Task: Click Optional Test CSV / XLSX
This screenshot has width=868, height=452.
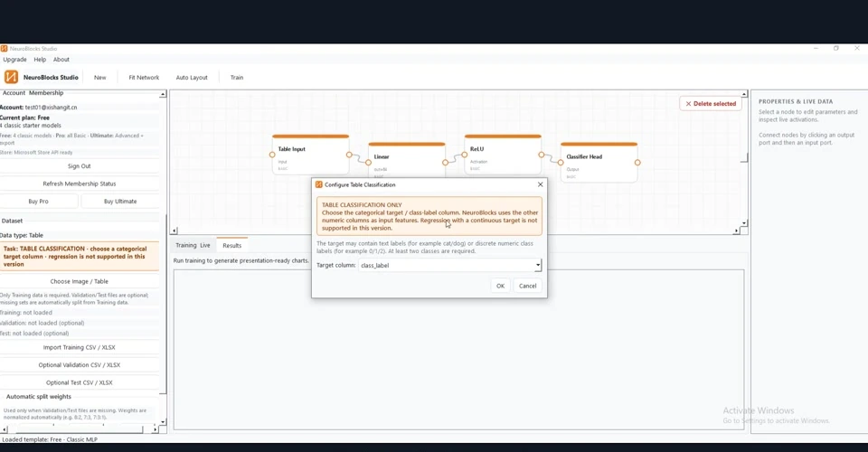Action: [x=80, y=383]
